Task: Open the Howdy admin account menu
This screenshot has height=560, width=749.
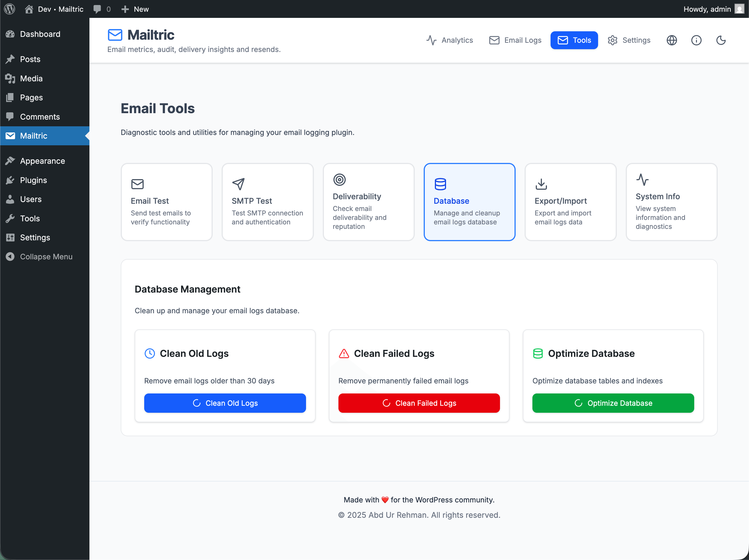Action: [x=713, y=9]
